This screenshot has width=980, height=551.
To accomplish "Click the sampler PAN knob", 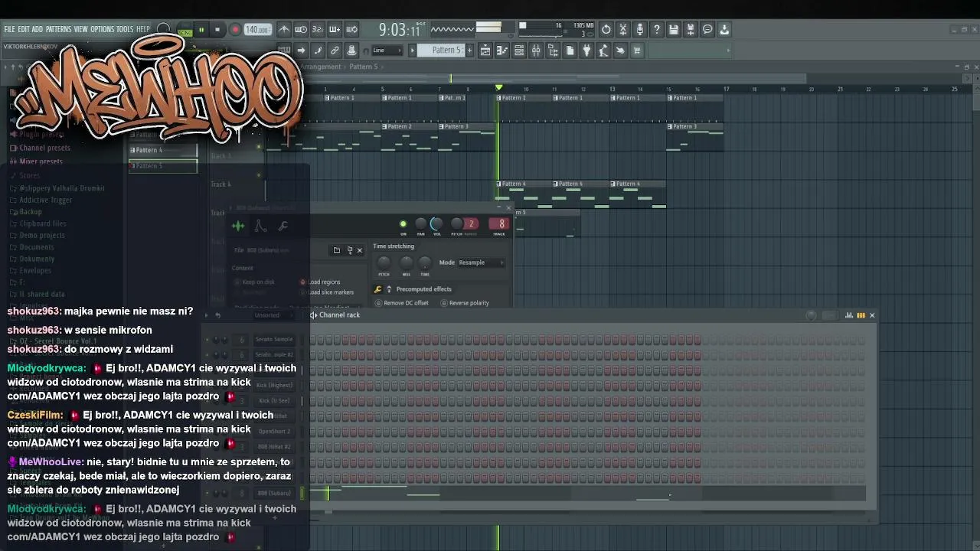I will click(420, 223).
